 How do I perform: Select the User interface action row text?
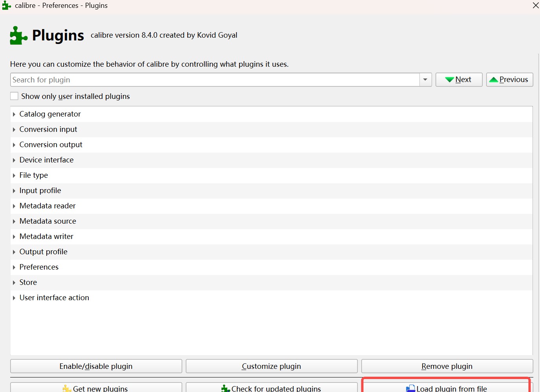pyautogui.click(x=54, y=298)
